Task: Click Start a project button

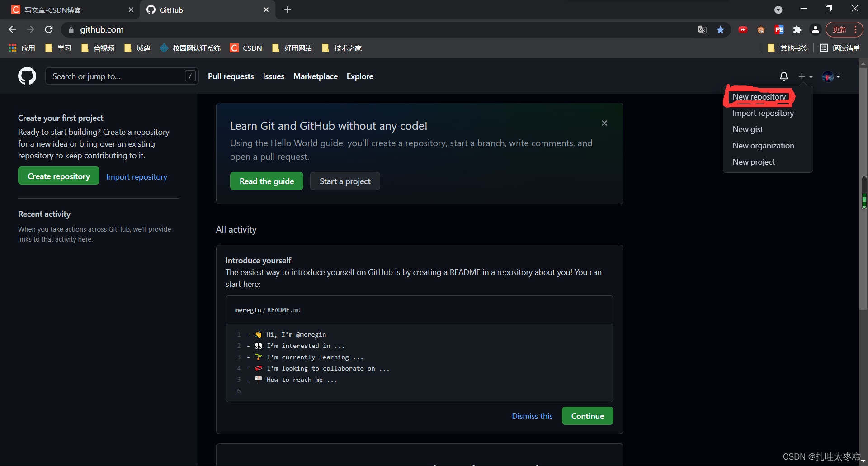Action: click(x=345, y=181)
